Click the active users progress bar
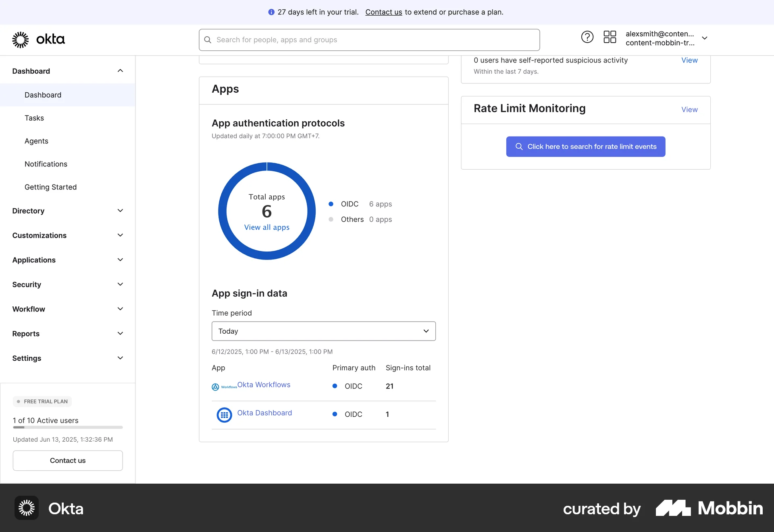The width and height of the screenshot is (774, 532). [67, 428]
